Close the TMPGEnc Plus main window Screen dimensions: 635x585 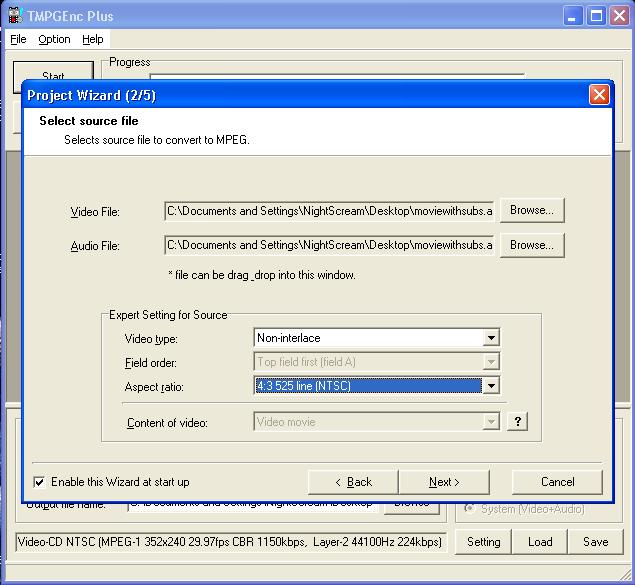(620, 16)
